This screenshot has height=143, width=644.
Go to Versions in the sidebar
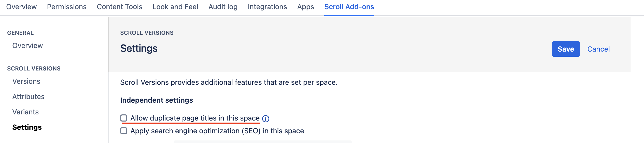(x=26, y=81)
